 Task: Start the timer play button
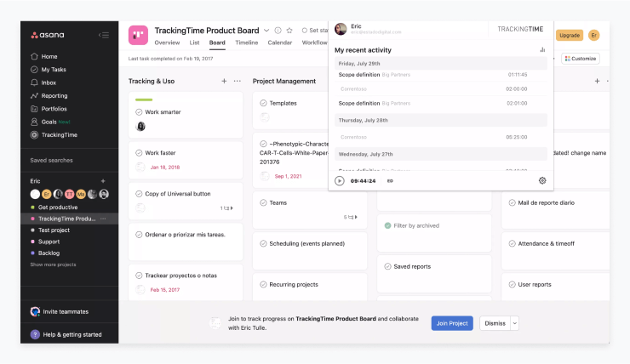(339, 180)
